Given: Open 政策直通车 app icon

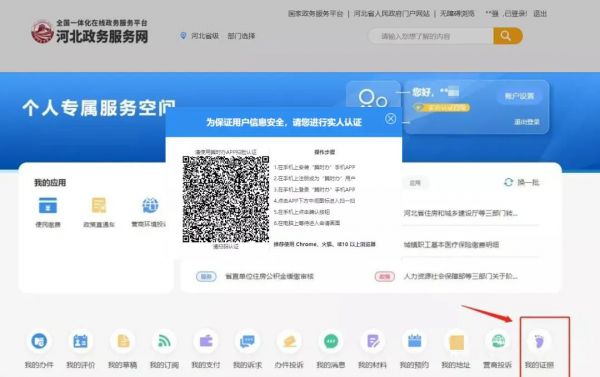Looking at the screenshot, I should 99,206.
